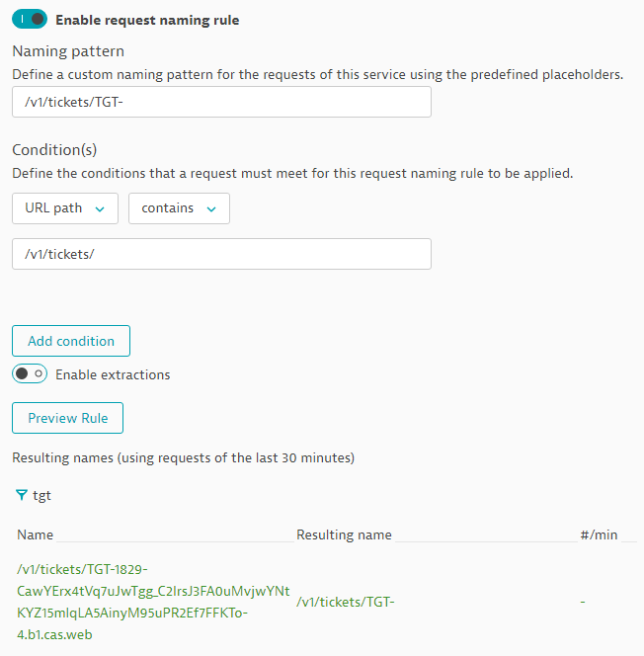Sort by the #/min column header
644x656 pixels.
coord(599,534)
